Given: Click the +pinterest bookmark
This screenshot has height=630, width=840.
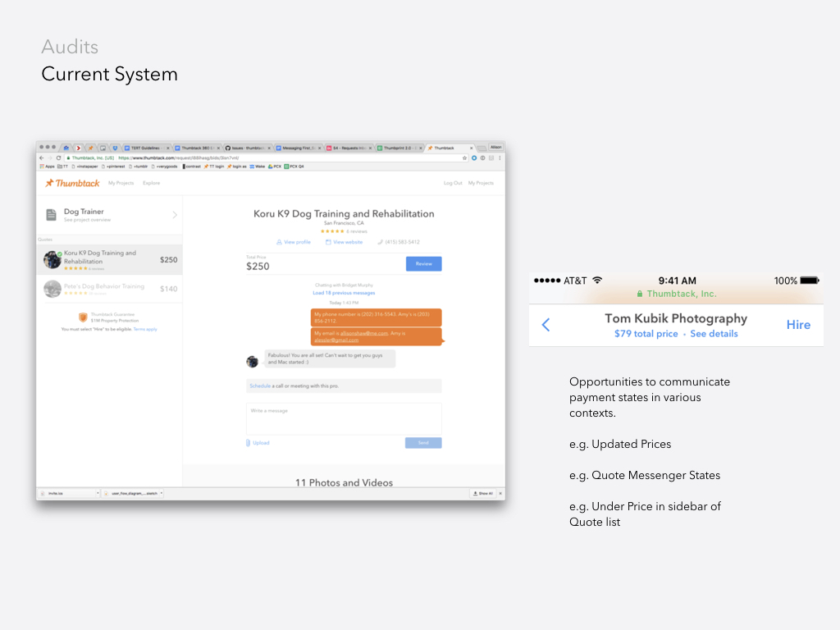Looking at the screenshot, I should coord(113,167).
